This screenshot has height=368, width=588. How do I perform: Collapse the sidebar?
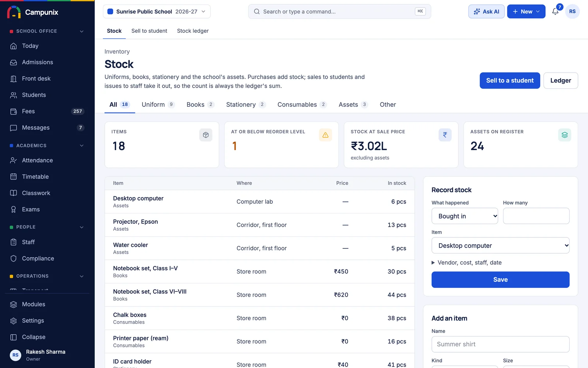(x=47, y=337)
